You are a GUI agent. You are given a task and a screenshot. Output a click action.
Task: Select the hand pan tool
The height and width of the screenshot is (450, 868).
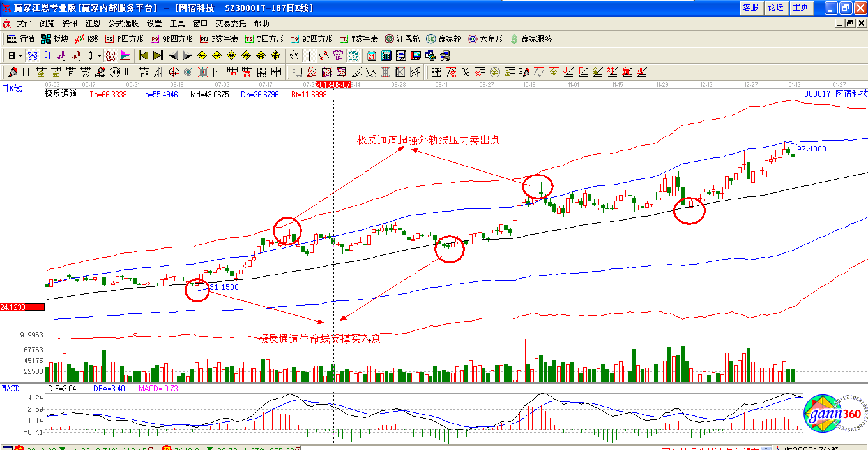pos(294,56)
